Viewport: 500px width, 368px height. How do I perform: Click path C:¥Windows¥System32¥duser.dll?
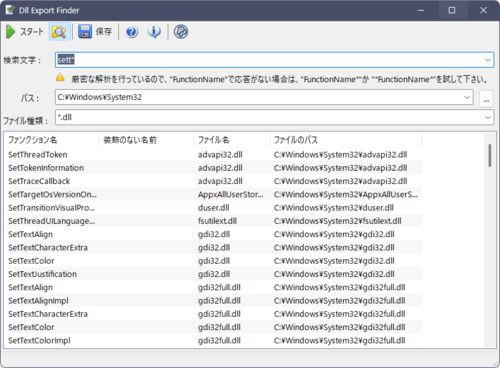tap(334, 208)
